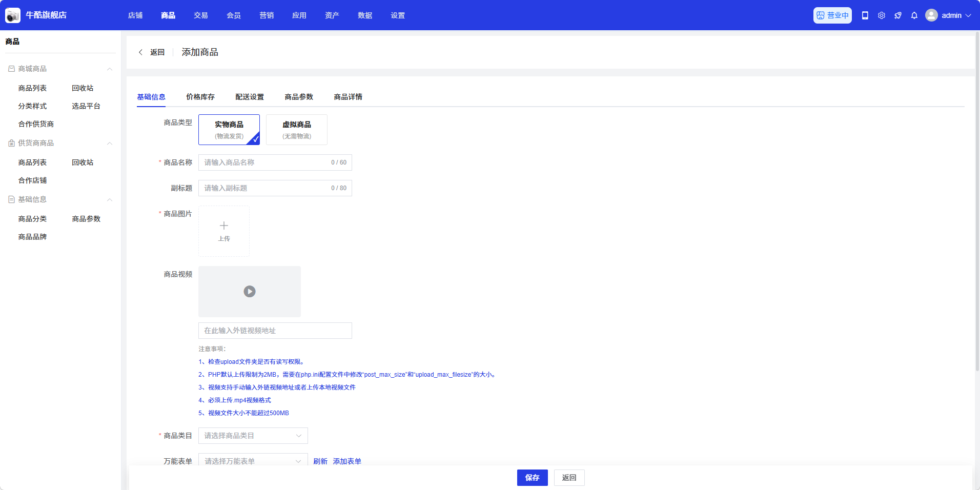Click the back arrow beside 返回

tap(141, 52)
